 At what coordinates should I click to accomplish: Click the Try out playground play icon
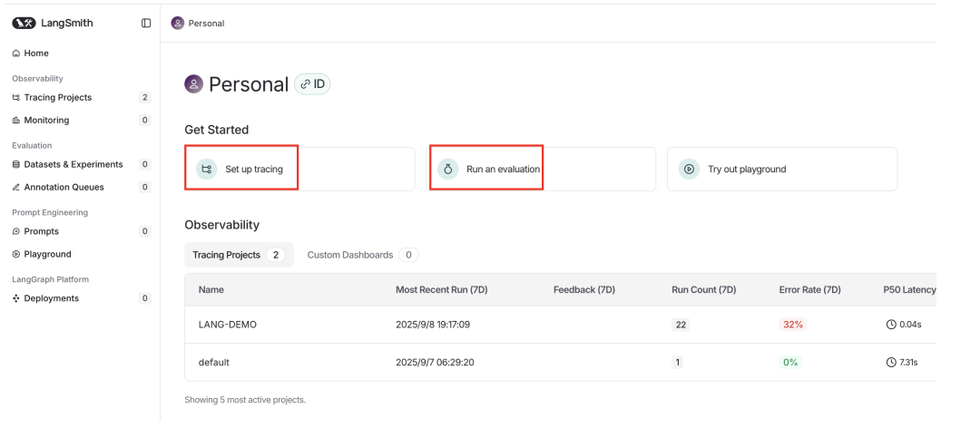(689, 169)
